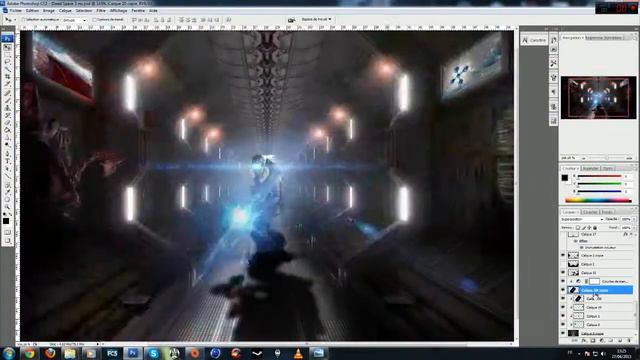Viewport: 640px width, 360px height.
Task: Select the Eraser tool
Action: pyautogui.click(x=8, y=122)
